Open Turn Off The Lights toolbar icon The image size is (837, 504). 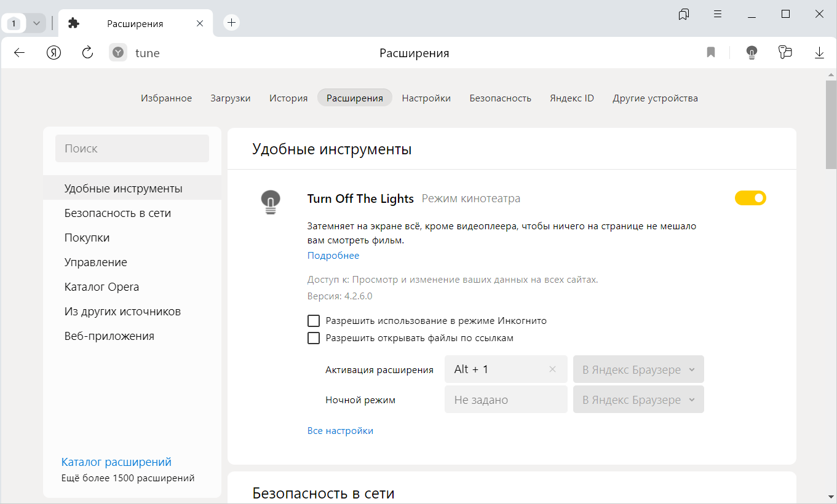(x=751, y=53)
